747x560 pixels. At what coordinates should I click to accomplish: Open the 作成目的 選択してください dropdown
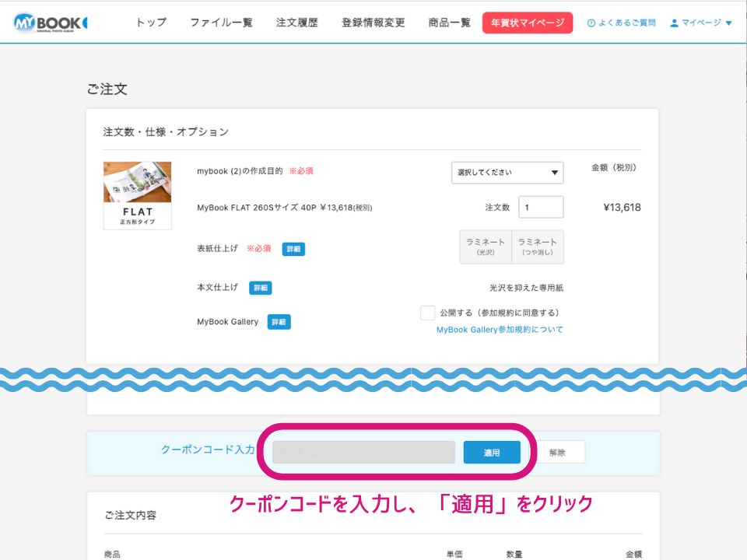pos(507,173)
